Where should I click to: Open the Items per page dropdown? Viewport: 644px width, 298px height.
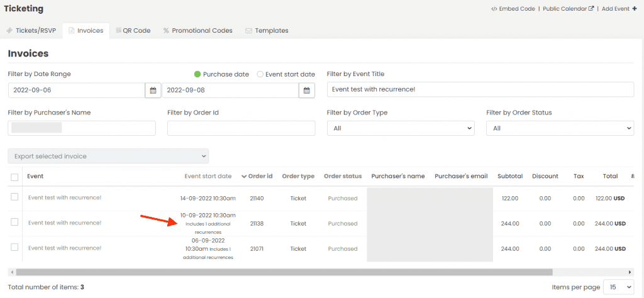point(618,287)
